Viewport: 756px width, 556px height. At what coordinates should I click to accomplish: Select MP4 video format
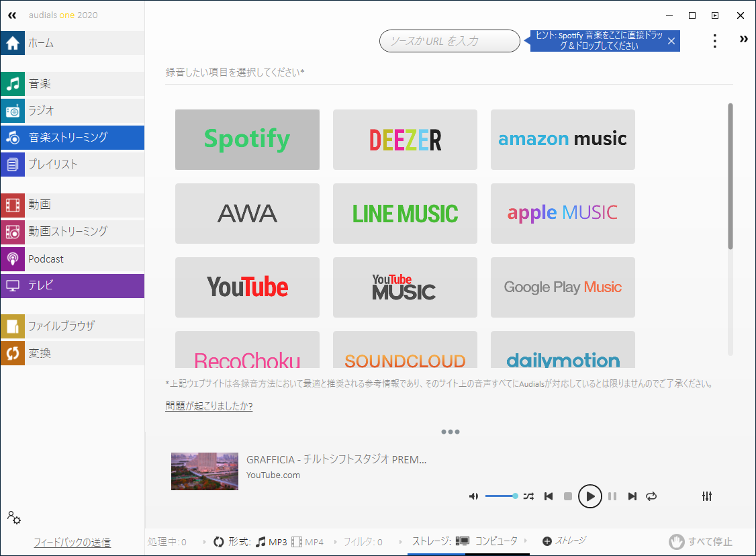(308, 542)
